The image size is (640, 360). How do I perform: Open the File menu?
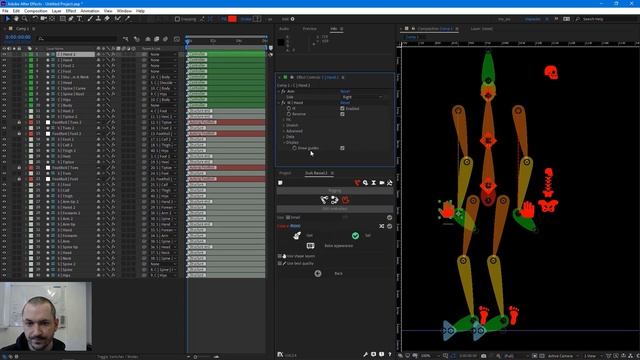5,11
